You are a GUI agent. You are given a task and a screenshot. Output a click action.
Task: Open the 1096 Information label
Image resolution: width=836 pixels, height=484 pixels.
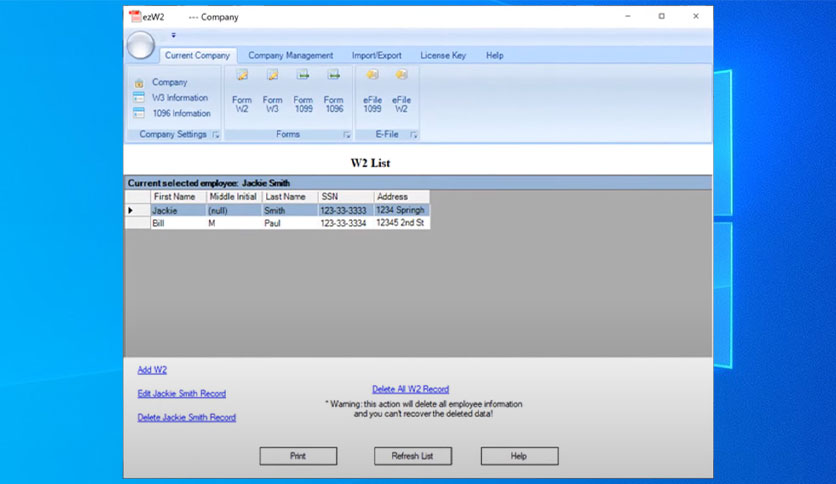click(181, 113)
